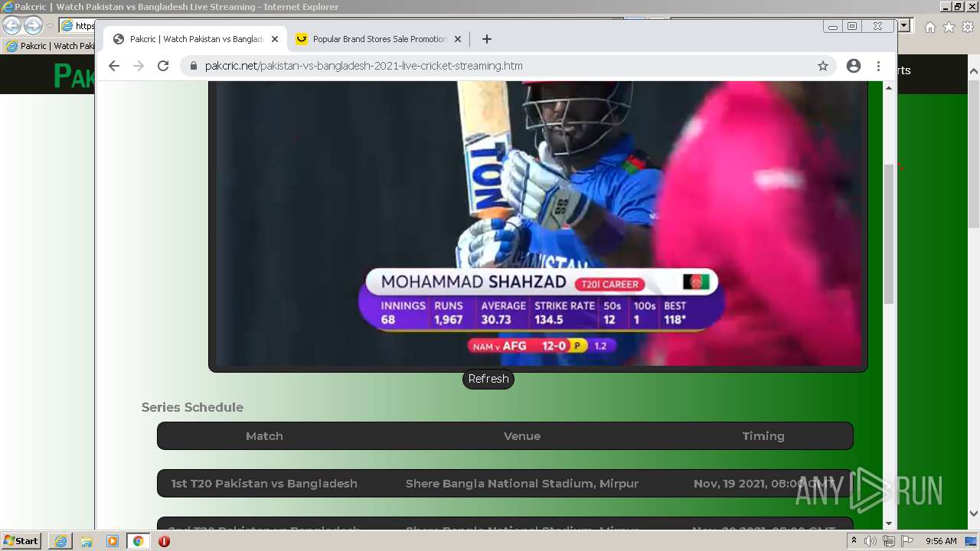Image resolution: width=980 pixels, height=551 pixels.
Task: Launch the media player taskbar icon
Action: point(113,541)
